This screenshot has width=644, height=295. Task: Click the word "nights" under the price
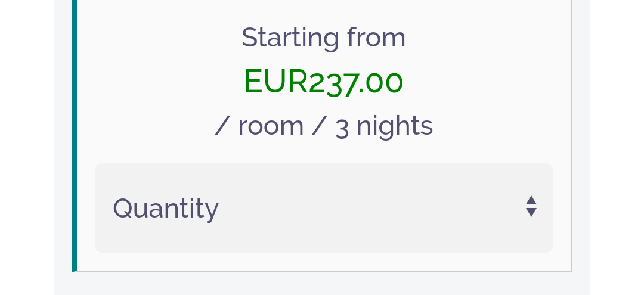394,126
